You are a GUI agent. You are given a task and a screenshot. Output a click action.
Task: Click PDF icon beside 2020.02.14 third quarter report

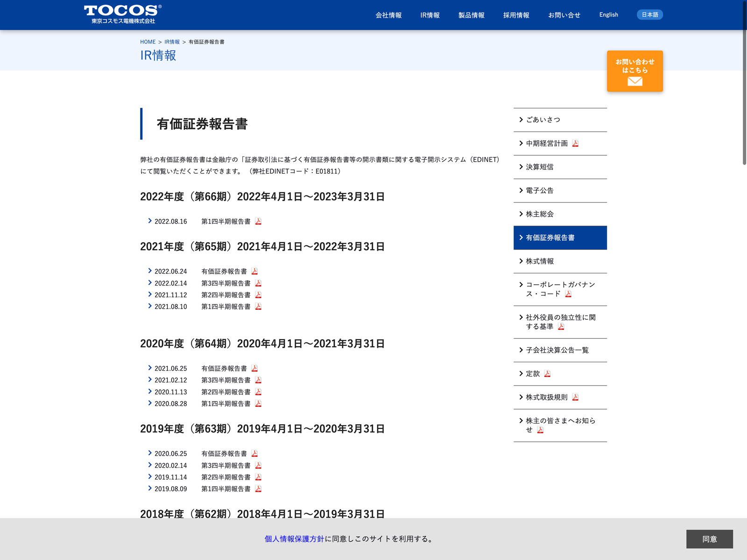(x=258, y=465)
